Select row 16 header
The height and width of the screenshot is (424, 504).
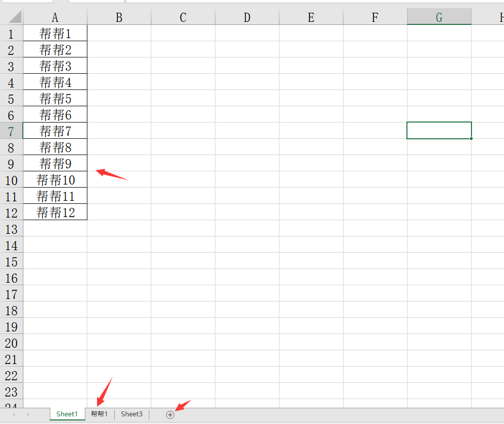tap(11, 278)
